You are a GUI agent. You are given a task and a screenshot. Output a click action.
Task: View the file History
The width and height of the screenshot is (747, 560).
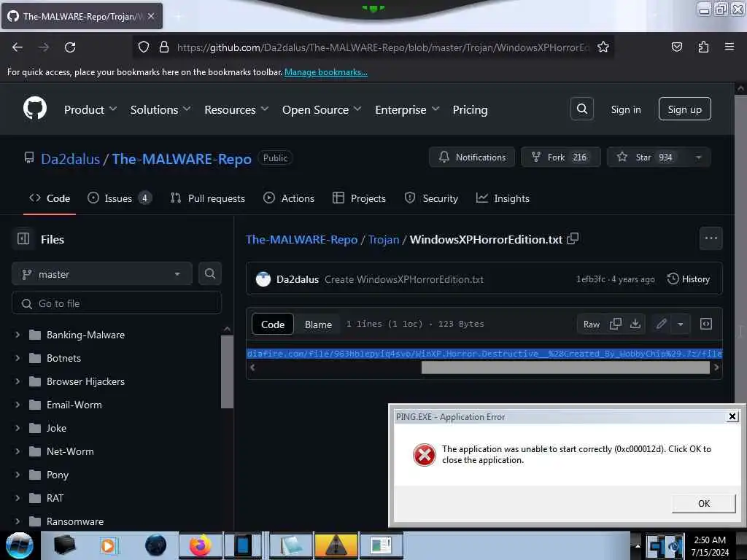689,279
